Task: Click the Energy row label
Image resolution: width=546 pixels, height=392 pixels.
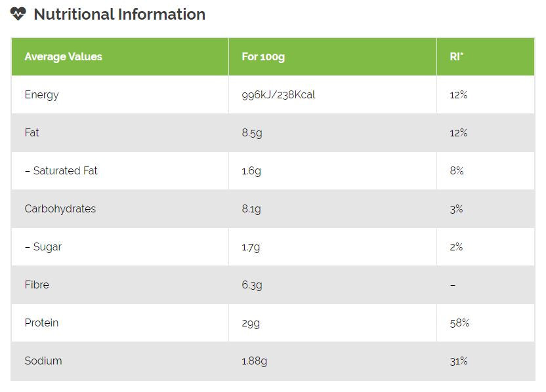Action: (x=41, y=94)
